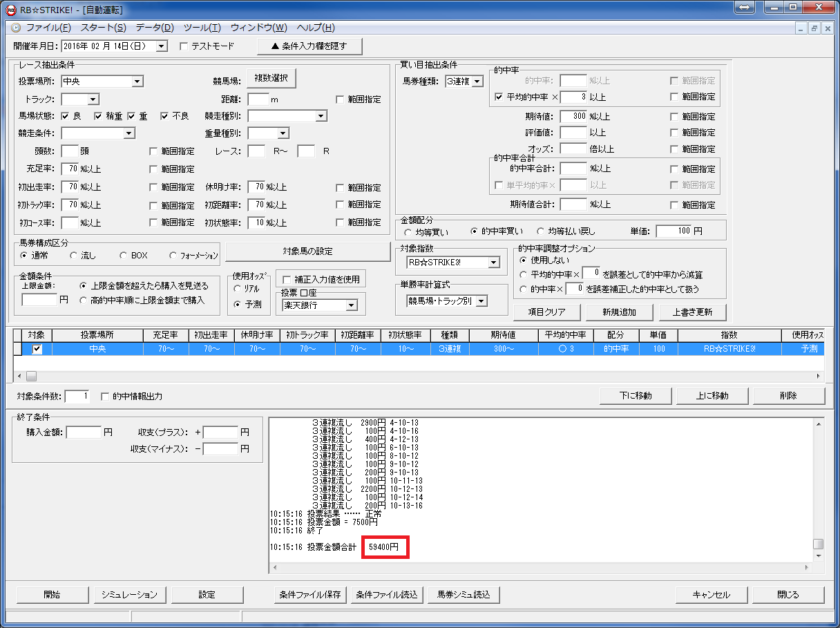Uncheck the 稍重 track condition checkbox
The height and width of the screenshot is (628, 840).
(x=98, y=116)
